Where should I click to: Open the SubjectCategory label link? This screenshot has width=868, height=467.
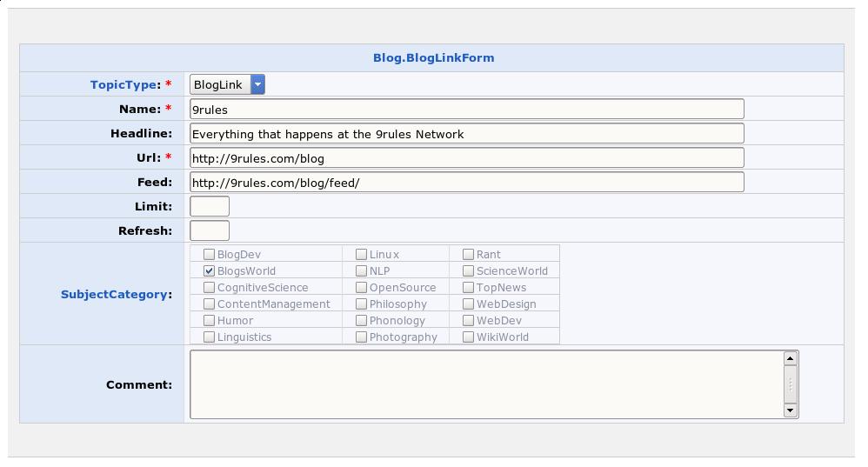115,294
